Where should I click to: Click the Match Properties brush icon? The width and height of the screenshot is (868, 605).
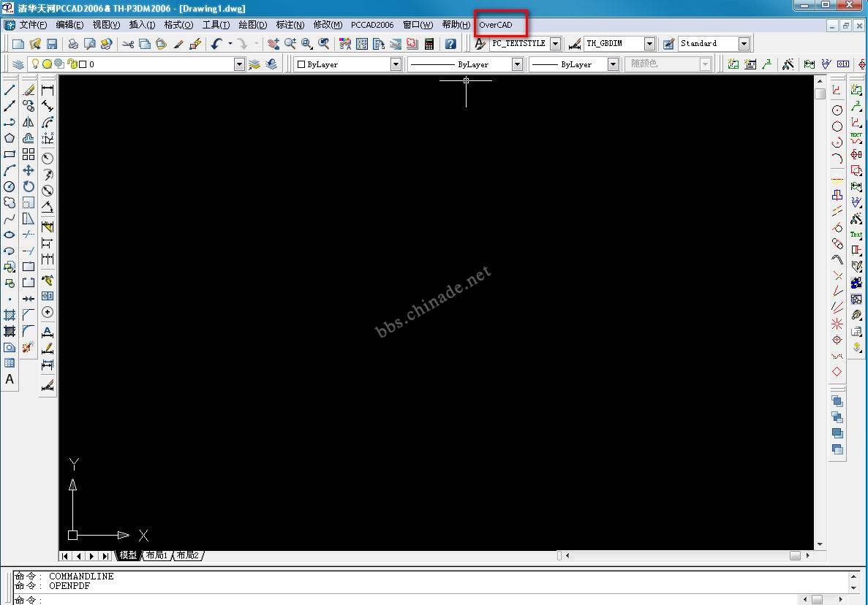pos(178,44)
